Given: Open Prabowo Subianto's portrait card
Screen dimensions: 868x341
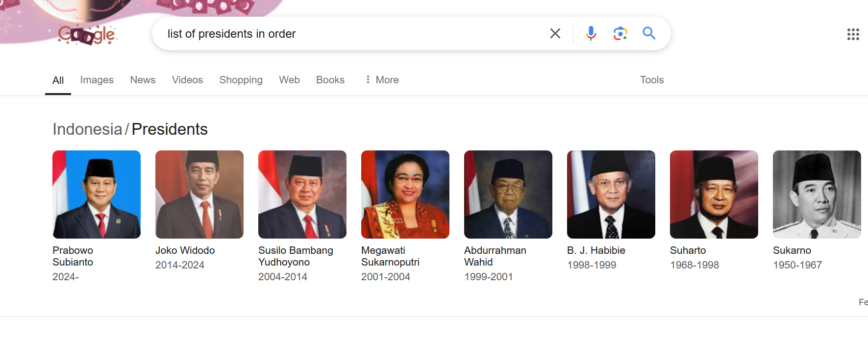Looking at the screenshot, I should [x=97, y=195].
